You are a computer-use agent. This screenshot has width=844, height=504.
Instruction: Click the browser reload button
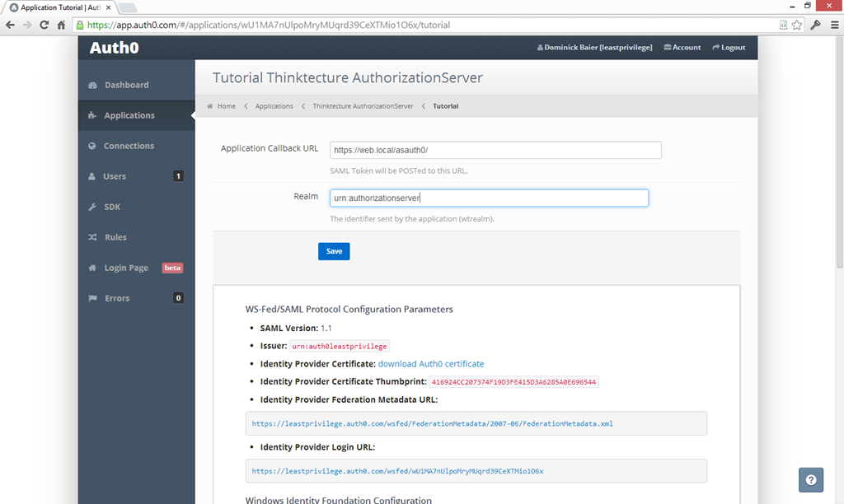pyautogui.click(x=45, y=25)
